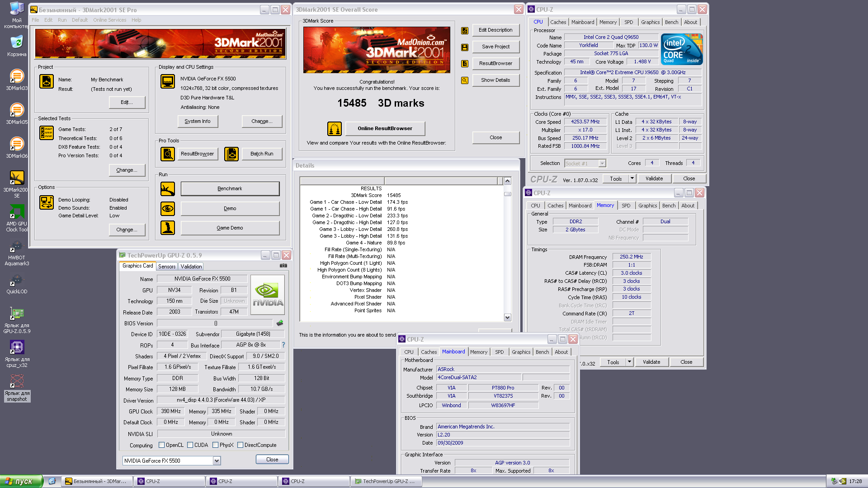Image resolution: width=868 pixels, height=488 pixels.
Task: Toggle DirectCompute checkbox in GPU-Z
Action: click(241, 445)
